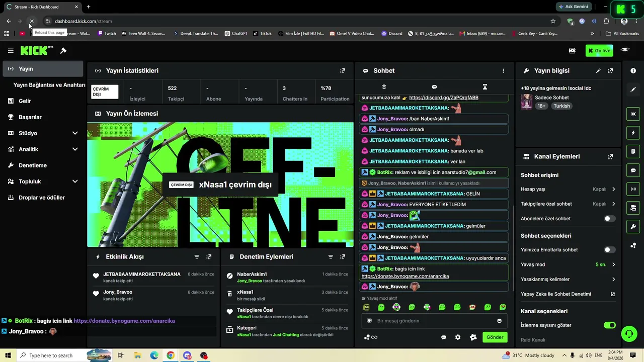The width and height of the screenshot is (644, 362).
Task: Select Yayın in the left sidebar
Action: [43, 69]
